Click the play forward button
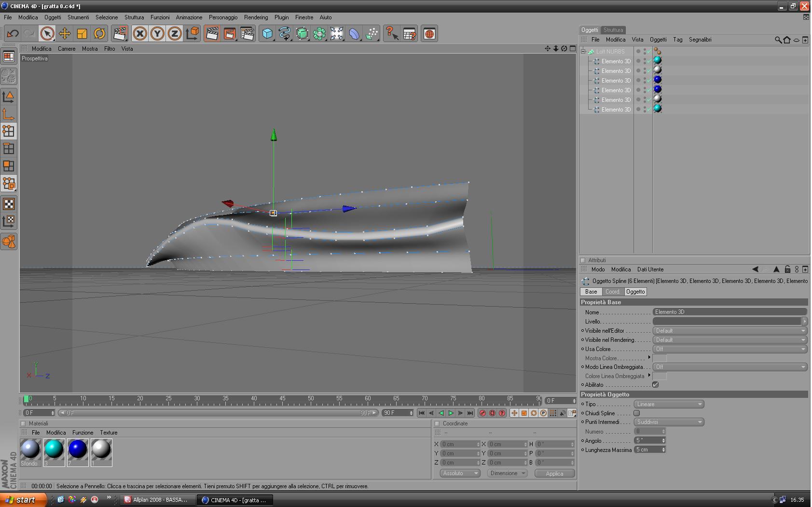This screenshot has width=812, height=507. 451,413
